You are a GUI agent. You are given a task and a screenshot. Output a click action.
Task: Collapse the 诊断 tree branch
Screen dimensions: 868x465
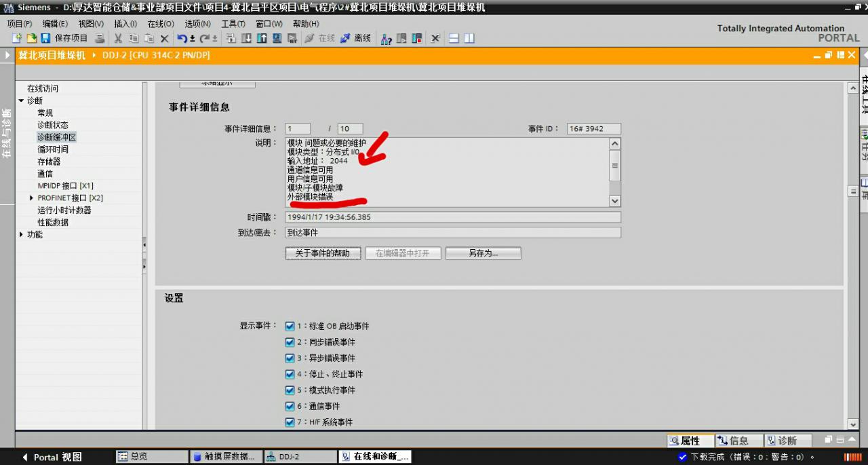(21, 100)
